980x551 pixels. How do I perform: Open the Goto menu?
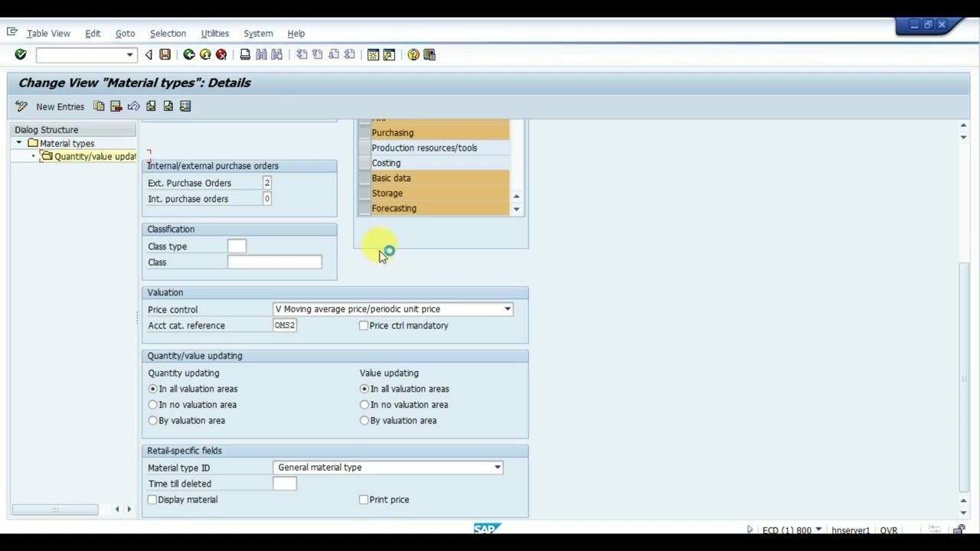125,34
